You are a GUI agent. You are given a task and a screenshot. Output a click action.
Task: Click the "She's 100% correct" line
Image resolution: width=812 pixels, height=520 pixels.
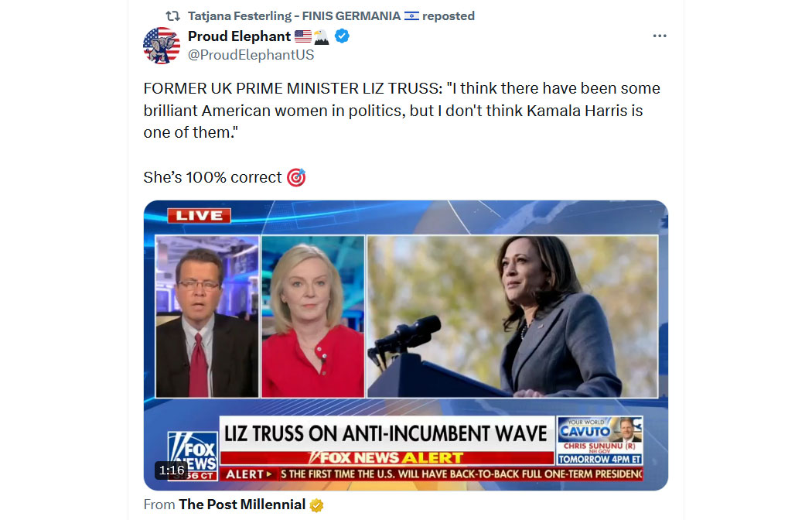(213, 177)
